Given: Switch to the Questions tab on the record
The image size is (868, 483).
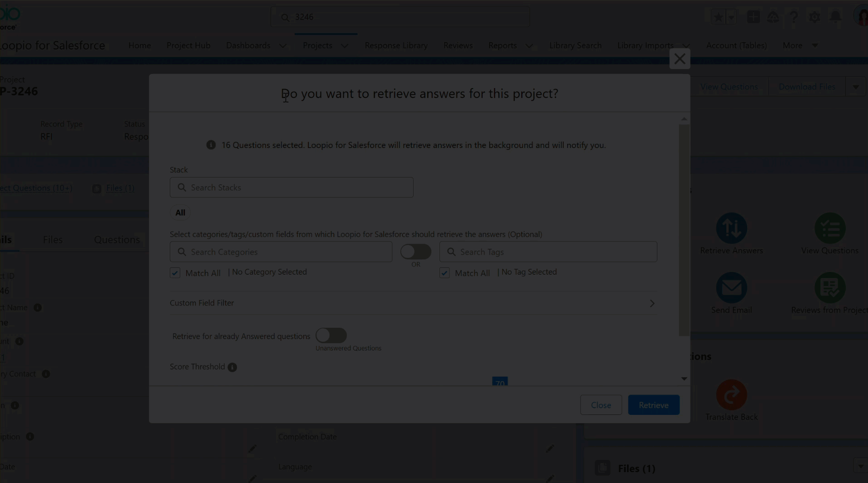Looking at the screenshot, I should click(117, 240).
